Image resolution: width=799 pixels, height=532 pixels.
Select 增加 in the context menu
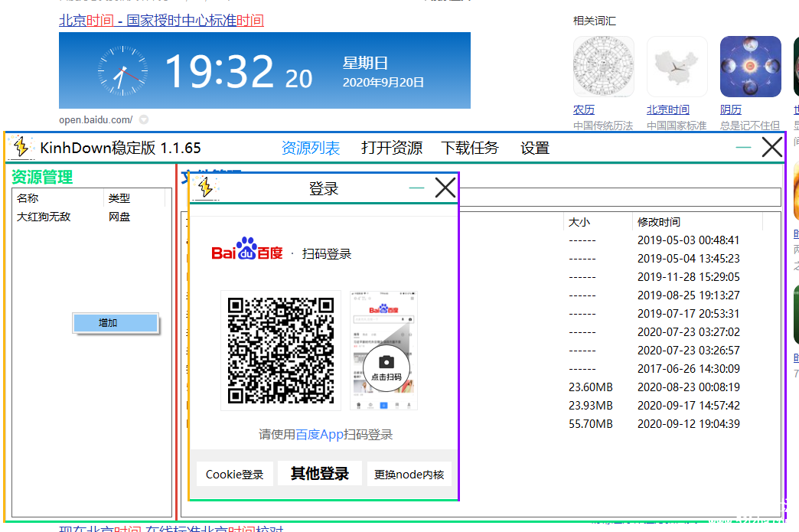(x=108, y=323)
